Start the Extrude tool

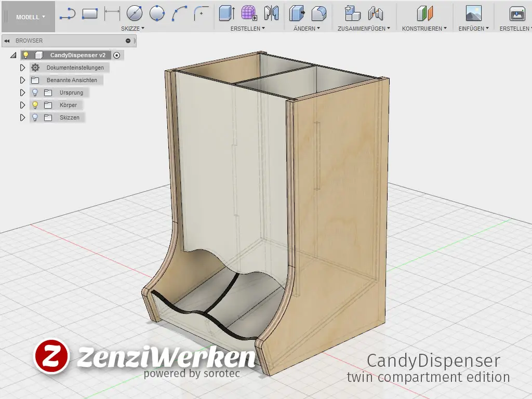pyautogui.click(x=227, y=14)
